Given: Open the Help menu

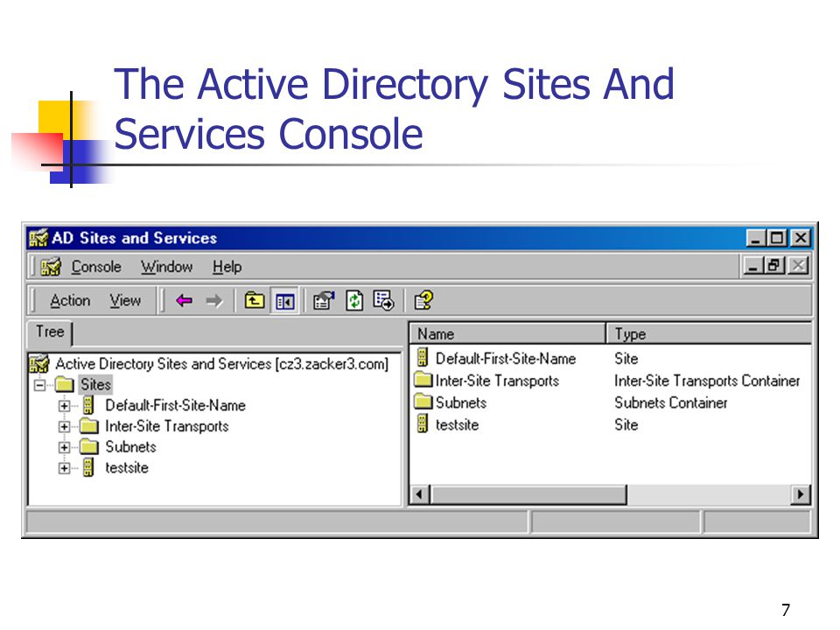Looking at the screenshot, I should [x=227, y=266].
